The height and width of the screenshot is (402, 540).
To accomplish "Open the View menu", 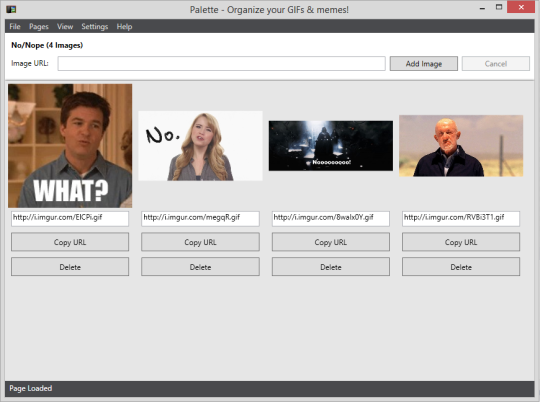I will [x=65, y=27].
